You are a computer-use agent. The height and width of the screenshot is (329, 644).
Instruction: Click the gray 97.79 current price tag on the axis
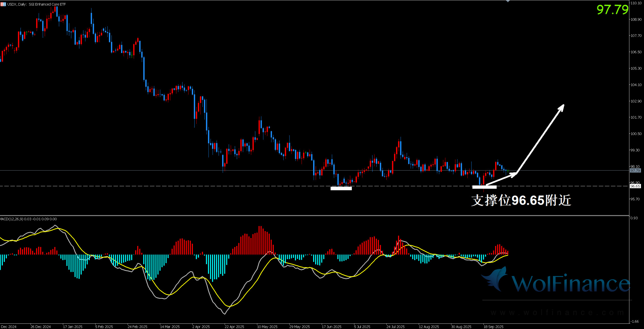click(x=635, y=171)
